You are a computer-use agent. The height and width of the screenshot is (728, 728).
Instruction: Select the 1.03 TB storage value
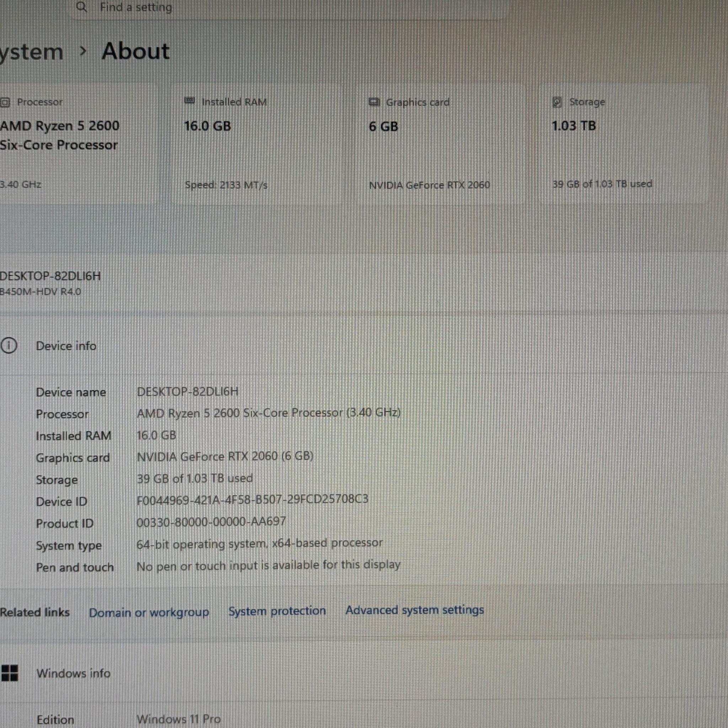tap(574, 125)
